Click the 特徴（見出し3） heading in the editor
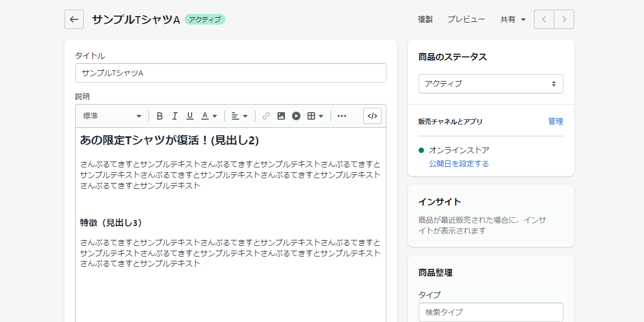The height and width of the screenshot is (322, 644). (x=112, y=223)
